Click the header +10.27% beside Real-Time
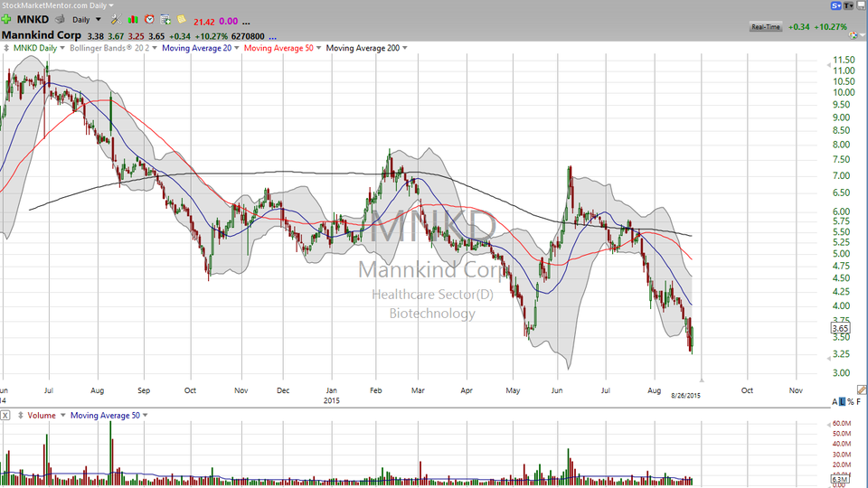868x488 pixels. tap(831, 26)
